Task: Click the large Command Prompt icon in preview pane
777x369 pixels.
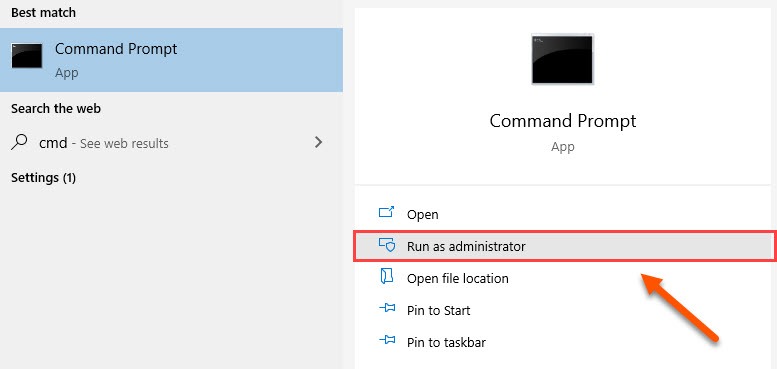Action: click(562, 59)
